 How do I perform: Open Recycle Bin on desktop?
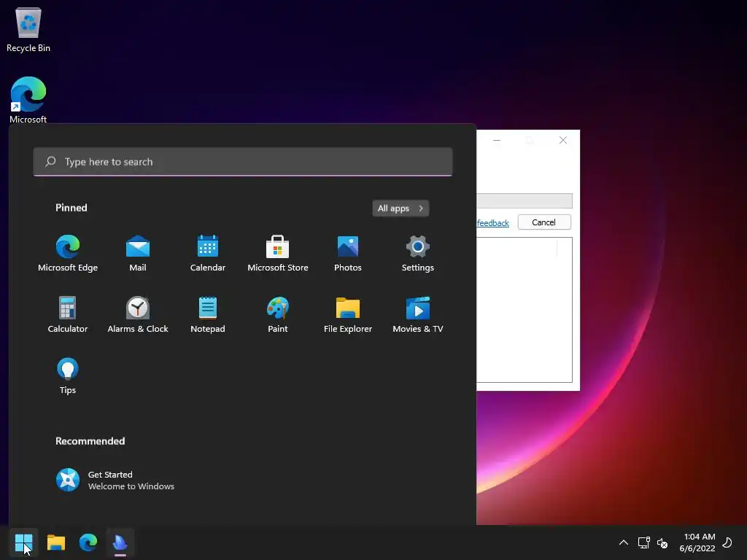[28, 29]
